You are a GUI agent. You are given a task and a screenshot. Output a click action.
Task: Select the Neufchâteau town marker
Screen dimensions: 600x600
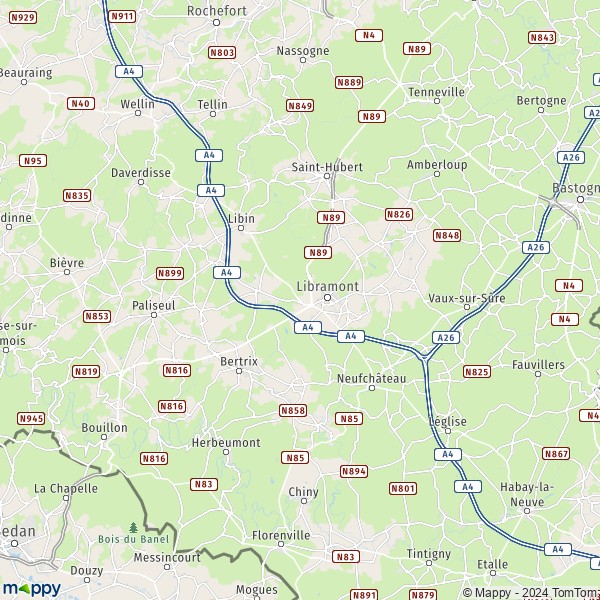click(372, 388)
